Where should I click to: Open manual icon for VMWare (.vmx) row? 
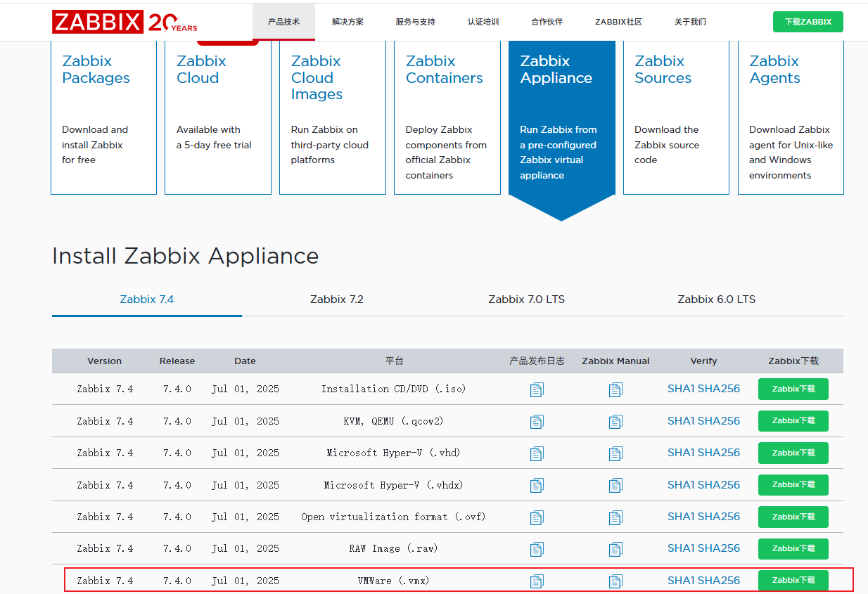click(615, 581)
